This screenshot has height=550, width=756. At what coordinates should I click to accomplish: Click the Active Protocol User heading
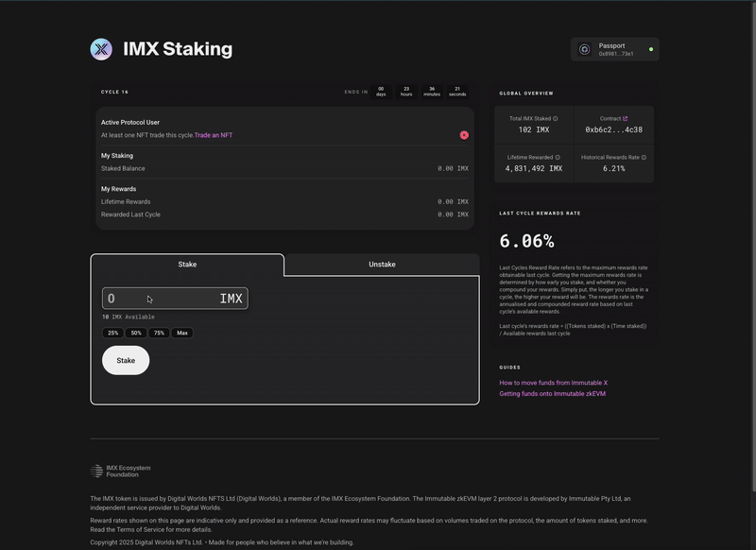130,123
